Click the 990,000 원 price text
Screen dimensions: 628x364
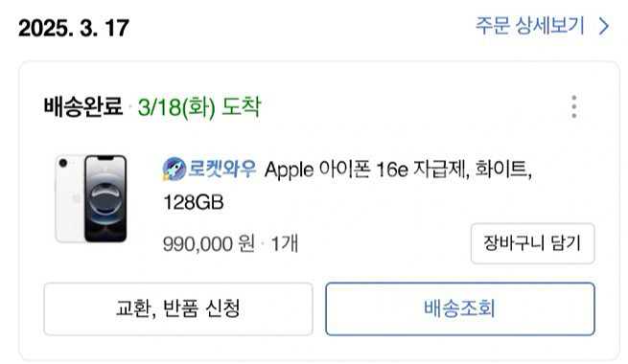(x=209, y=243)
